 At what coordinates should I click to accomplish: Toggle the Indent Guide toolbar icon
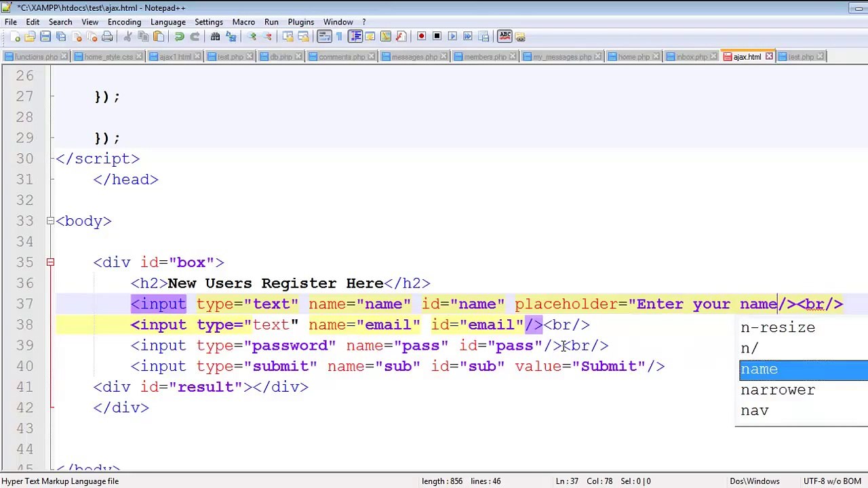(x=355, y=37)
